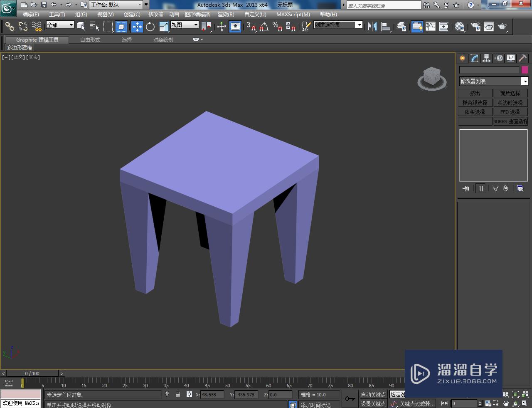
Task: Click the Utilities hammer panel icon
Action: (522, 58)
